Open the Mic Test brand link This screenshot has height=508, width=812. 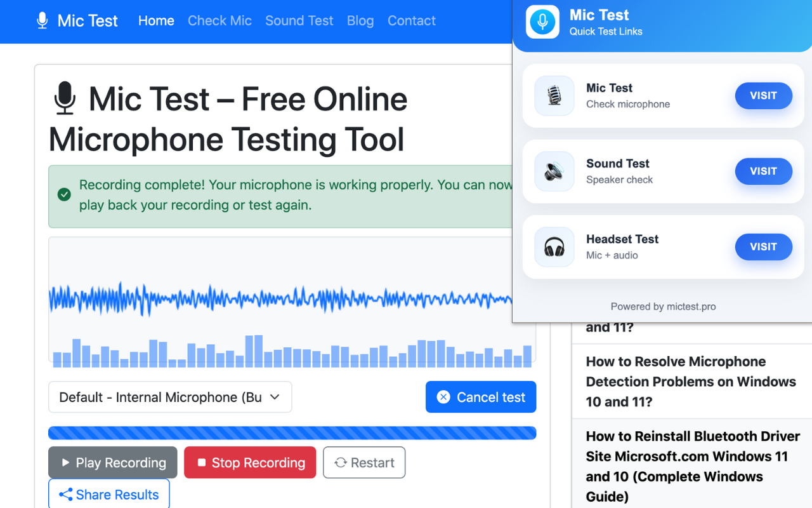[77, 20]
